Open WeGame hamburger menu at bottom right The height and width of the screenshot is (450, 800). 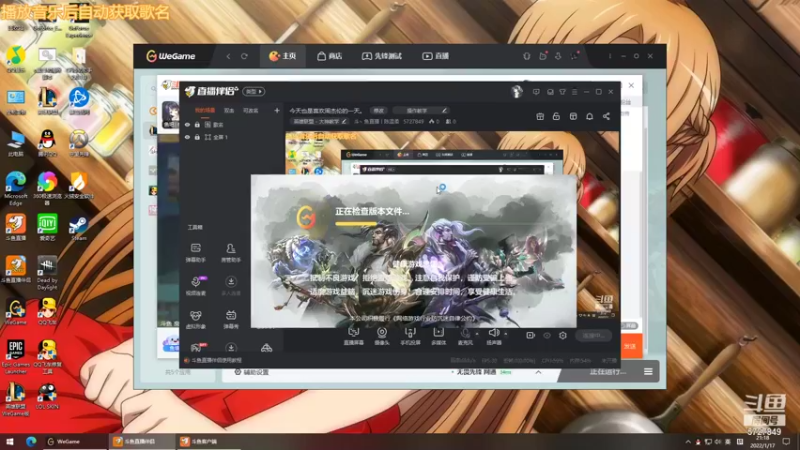648,371
